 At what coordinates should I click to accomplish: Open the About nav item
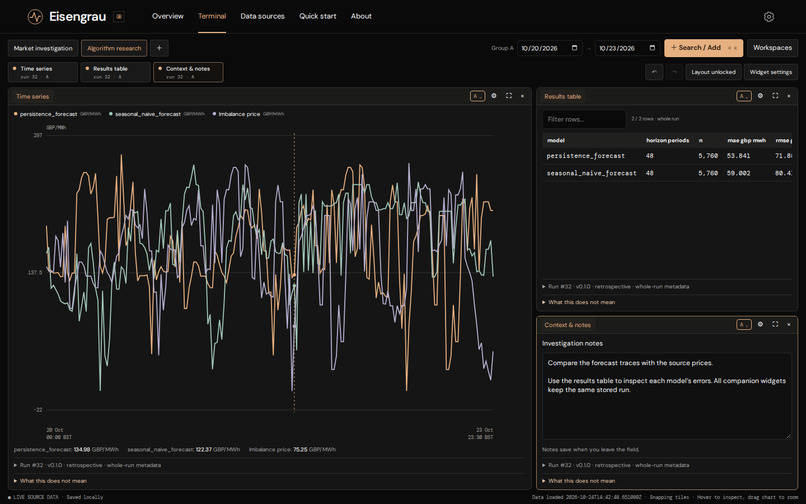pos(361,16)
